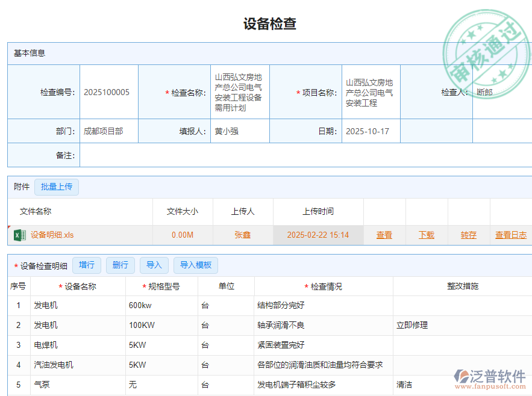Click 下载 to download the attachment
532x396 pixels.
coord(427,235)
